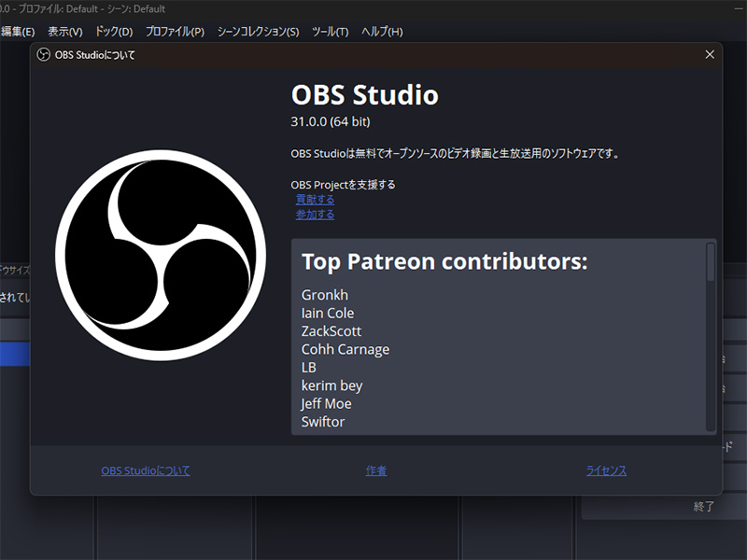Select contributor name kerim bey

(x=331, y=385)
